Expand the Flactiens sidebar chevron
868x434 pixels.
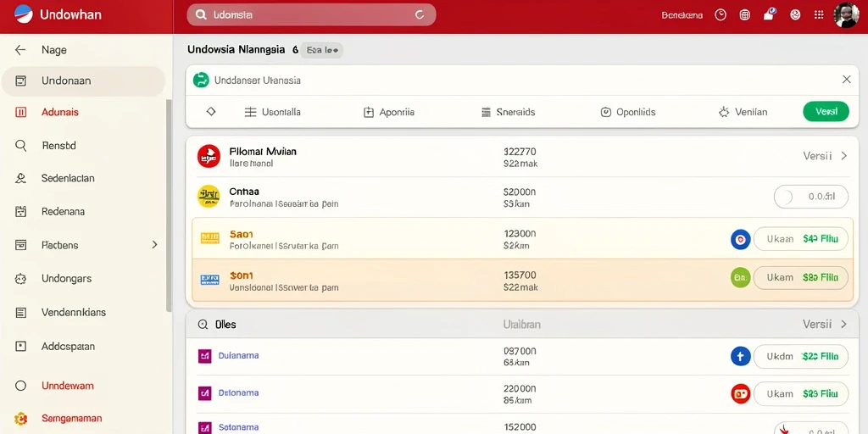[154, 245]
